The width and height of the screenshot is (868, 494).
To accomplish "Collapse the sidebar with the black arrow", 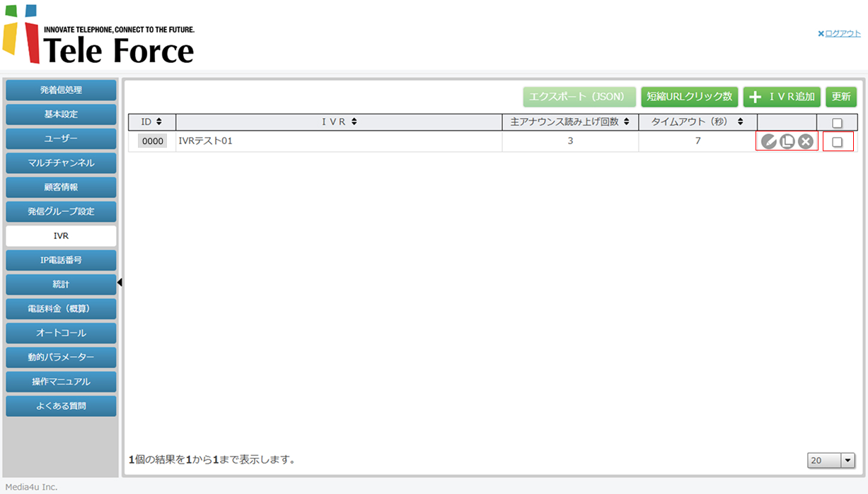I will point(120,283).
